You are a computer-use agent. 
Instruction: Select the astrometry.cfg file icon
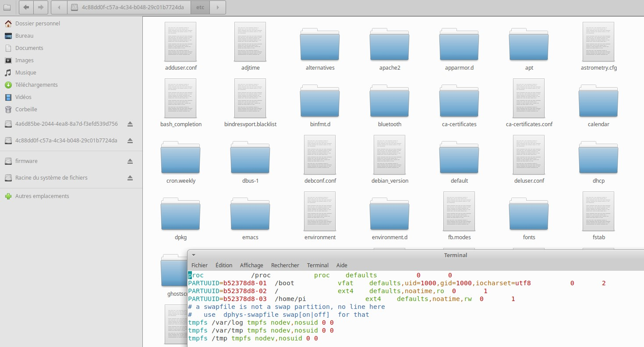click(598, 42)
